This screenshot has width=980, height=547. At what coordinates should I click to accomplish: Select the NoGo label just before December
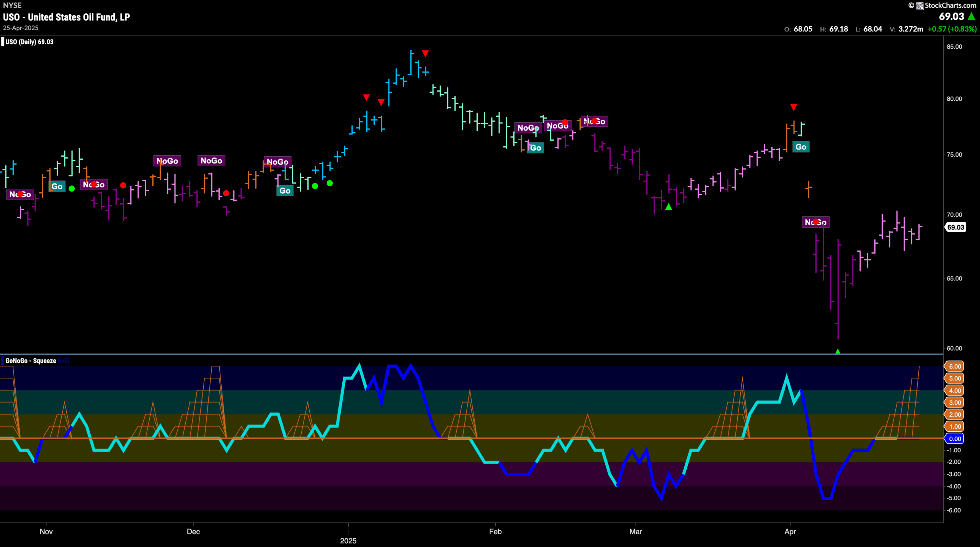167,161
